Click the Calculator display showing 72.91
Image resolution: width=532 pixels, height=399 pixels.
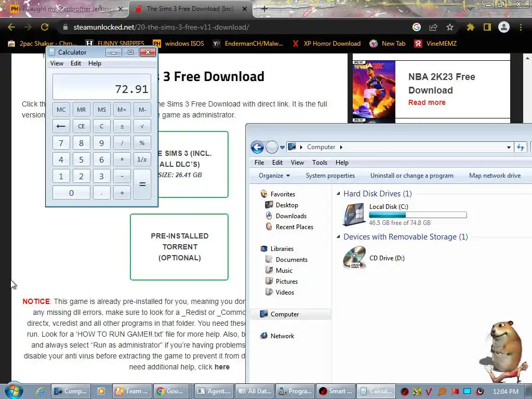tap(102, 87)
